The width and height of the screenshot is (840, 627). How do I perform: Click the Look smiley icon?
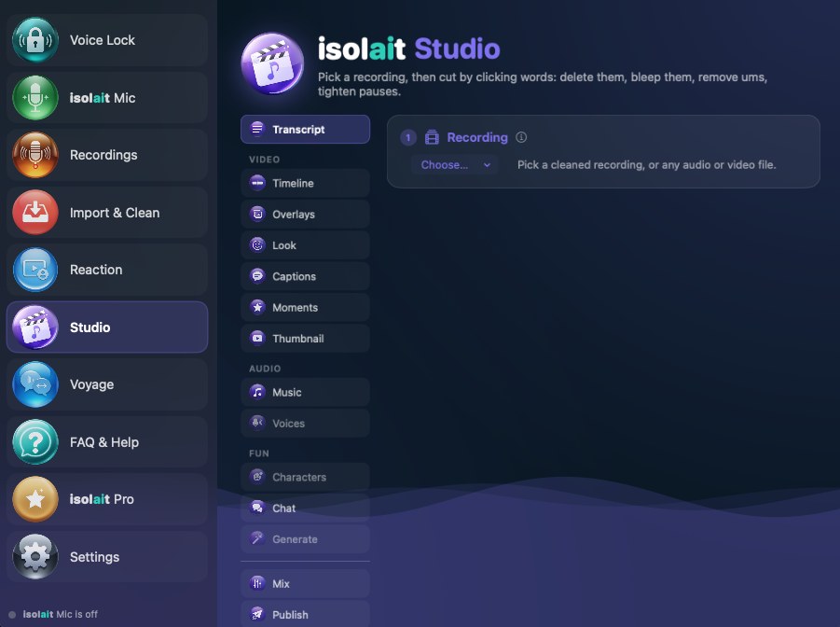(x=257, y=245)
